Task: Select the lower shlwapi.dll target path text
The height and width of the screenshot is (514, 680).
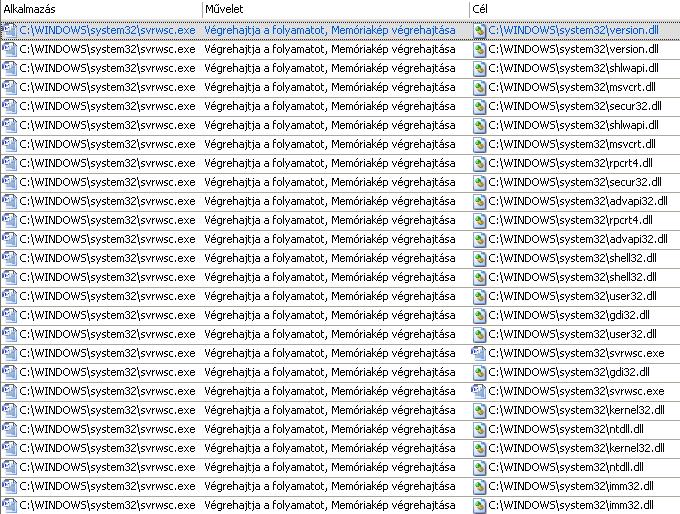Action: pyautogui.click(x=573, y=125)
